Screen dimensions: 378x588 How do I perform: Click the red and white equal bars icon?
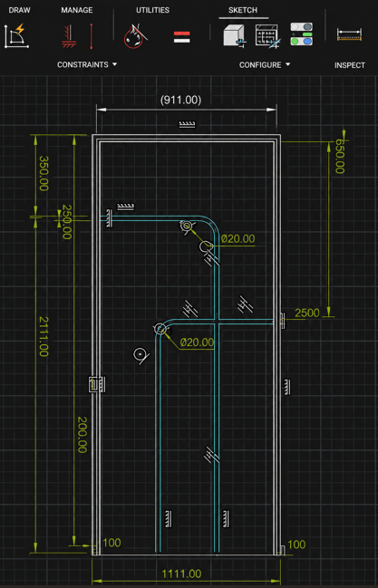pos(181,37)
